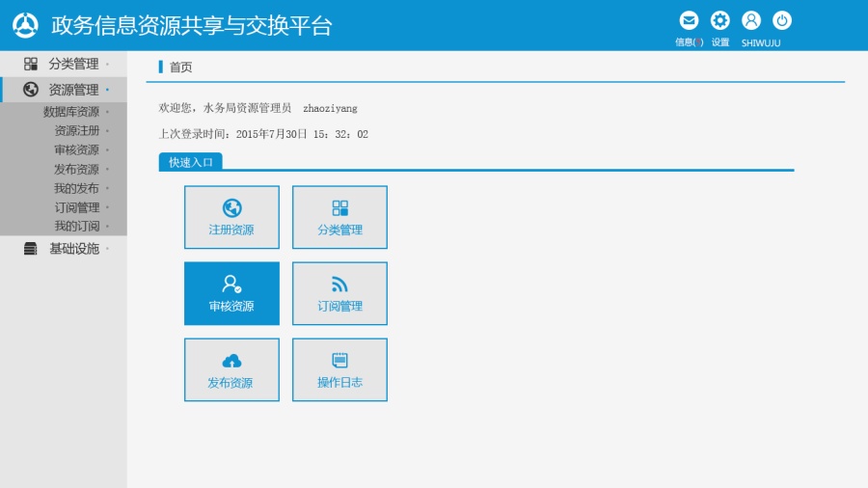Click the last login time text
The width and height of the screenshot is (868, 488).
coord(263,134)
